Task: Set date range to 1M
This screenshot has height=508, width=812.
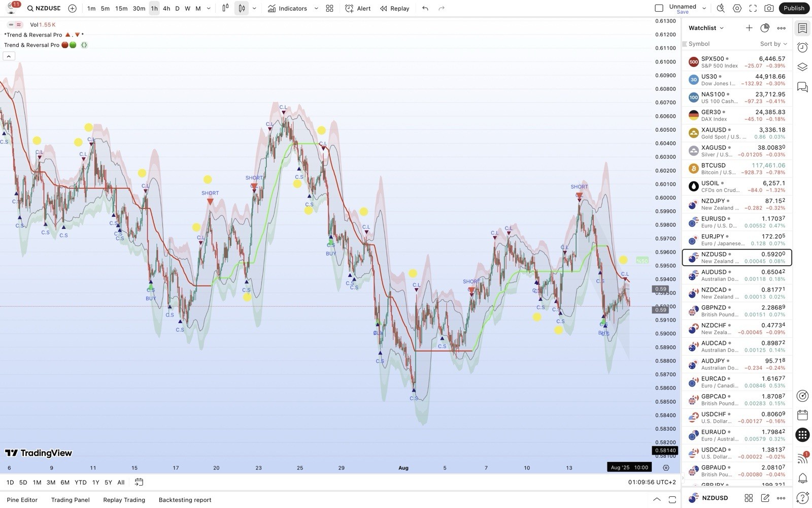Action: coord(37,482)
